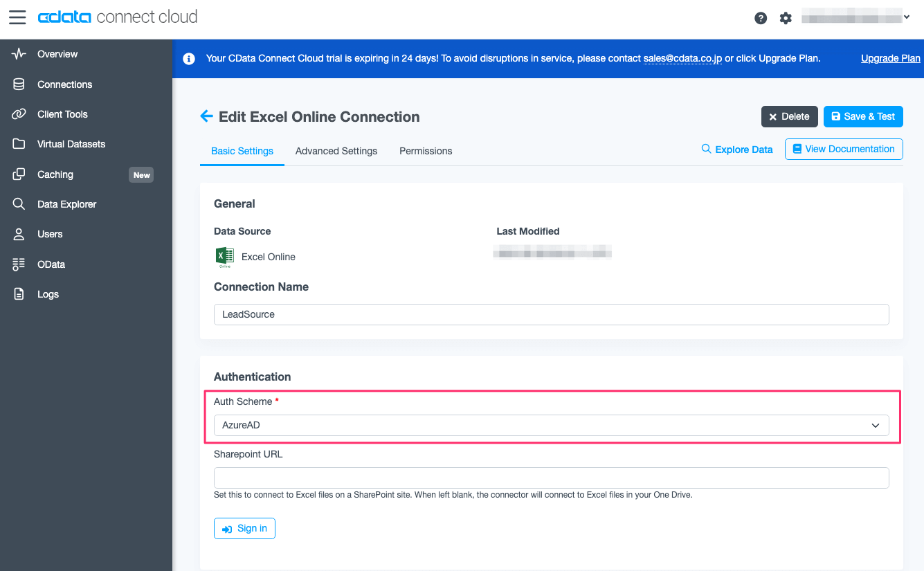Click the Virtual Datasets folder icon
The width and height of the screenshot is (924, 571).
point(19,144)
